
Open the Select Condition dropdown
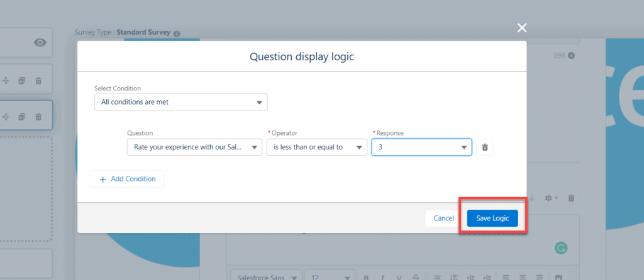(180, 102)
